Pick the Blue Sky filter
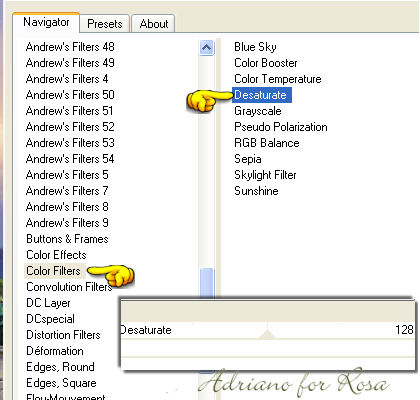The height and width of the screenshot is (400, 420). tap(255, 47)
